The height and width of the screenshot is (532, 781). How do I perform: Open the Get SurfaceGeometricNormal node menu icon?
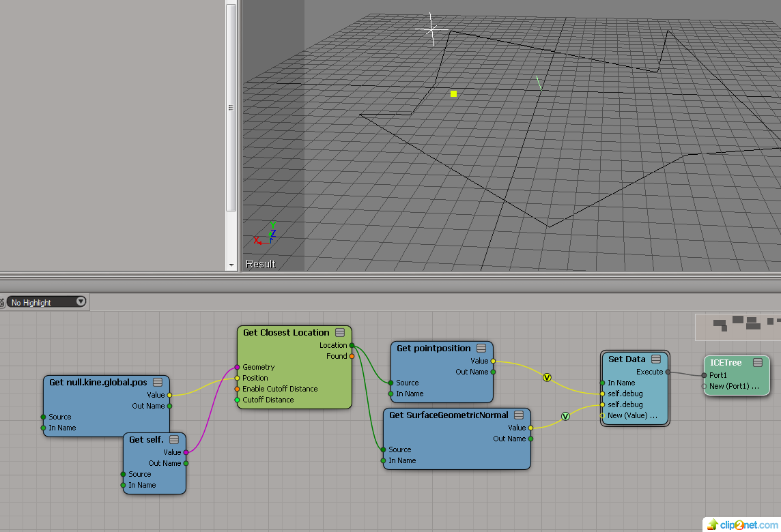pos(519,415)
